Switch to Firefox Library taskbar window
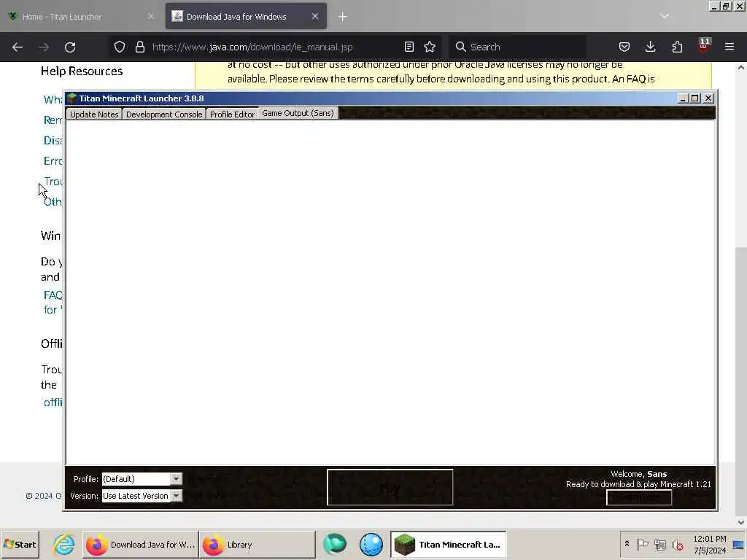This screenshot has height=560, width=747. 258,544
